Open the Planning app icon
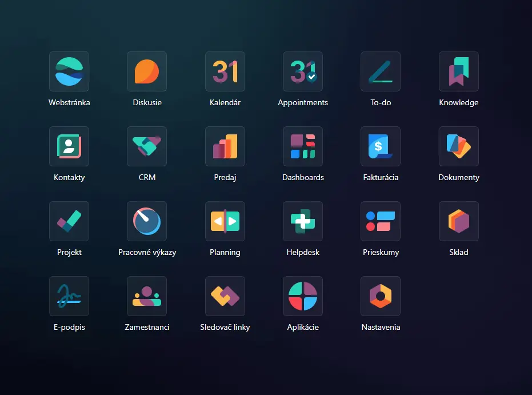The width and height of the screenshot is (532, 395). [225, 221]
